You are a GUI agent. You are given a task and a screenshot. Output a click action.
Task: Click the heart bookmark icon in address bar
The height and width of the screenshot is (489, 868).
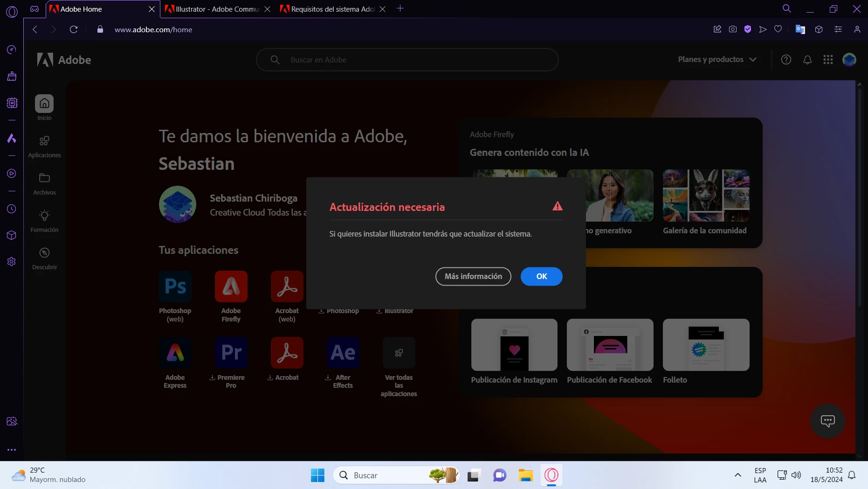(x=778, y=29)
